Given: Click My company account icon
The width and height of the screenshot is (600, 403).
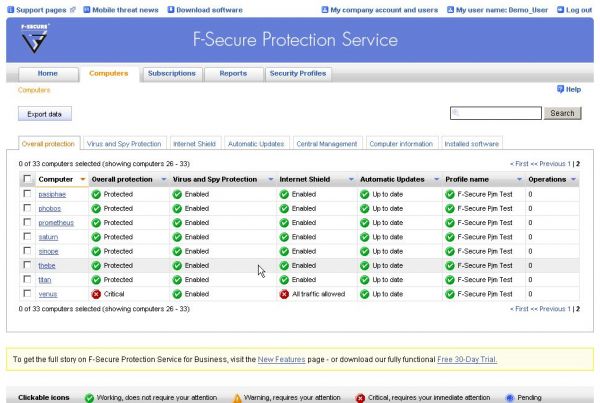Looking at the screenshot, I should (x=325, y=10).
